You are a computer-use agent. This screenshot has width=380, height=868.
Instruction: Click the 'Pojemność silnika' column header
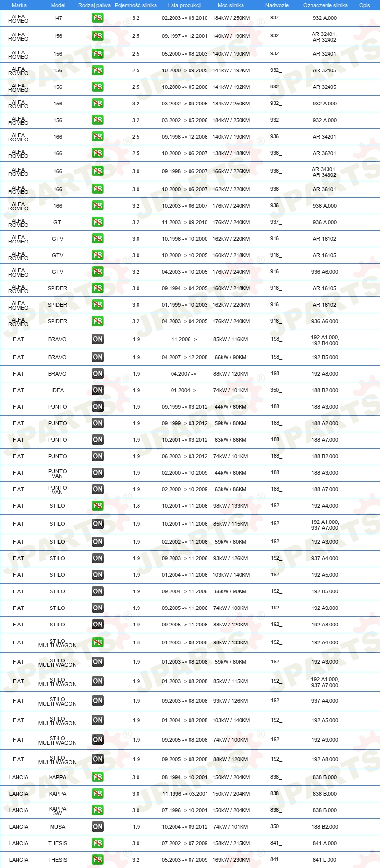point(136,5)
